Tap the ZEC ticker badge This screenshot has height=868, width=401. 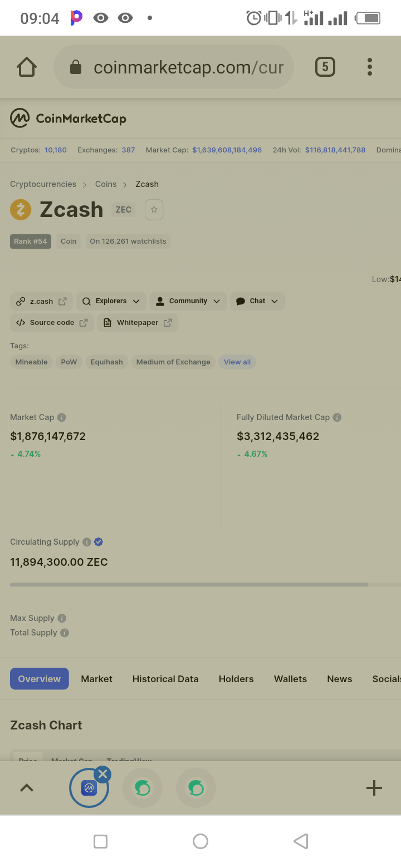click(x=124, y=210)
